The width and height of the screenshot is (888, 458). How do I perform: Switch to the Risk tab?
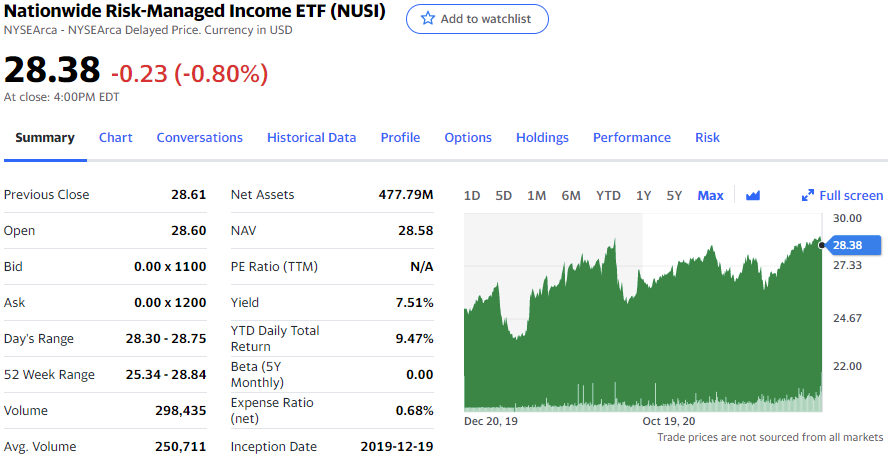(x=707, y=138)
